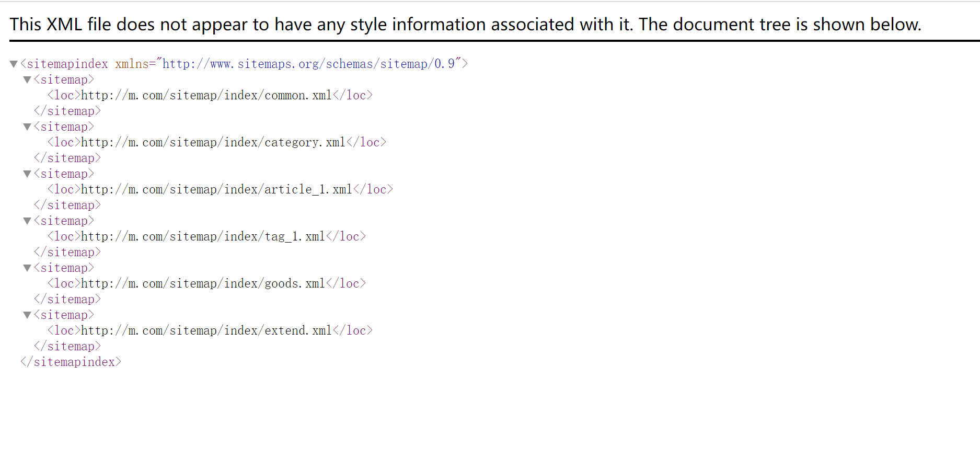Viewport: 980px width, 458px height.
Task: Collapse the sitemap node with article_1.xml
Action: [27, 174]
